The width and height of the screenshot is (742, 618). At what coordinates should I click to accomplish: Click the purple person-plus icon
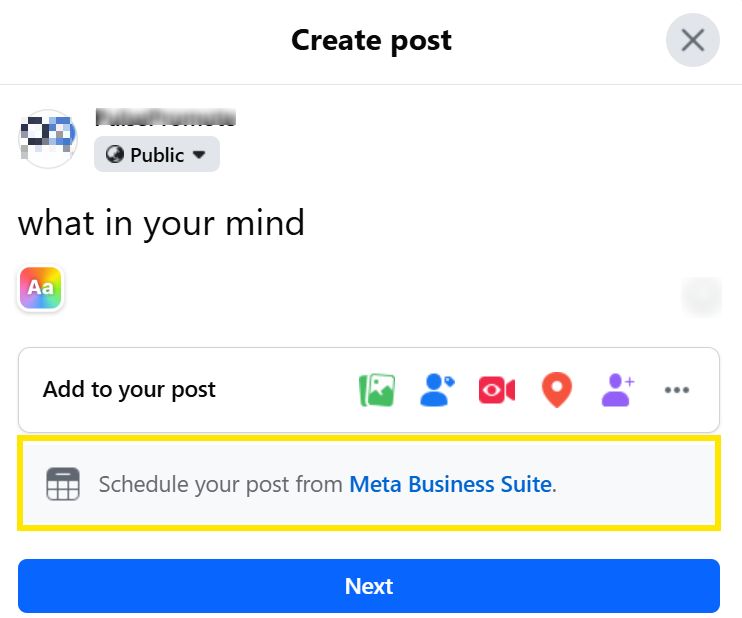[x=617, y=390]
